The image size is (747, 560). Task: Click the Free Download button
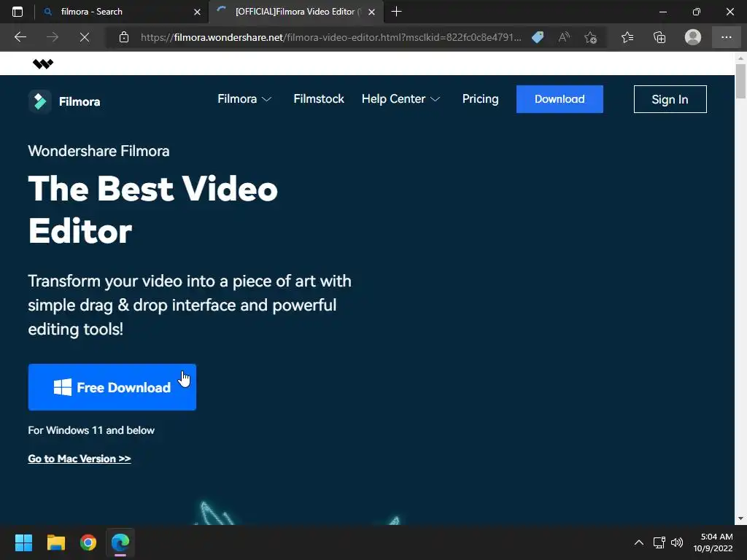tap(112, 387)
